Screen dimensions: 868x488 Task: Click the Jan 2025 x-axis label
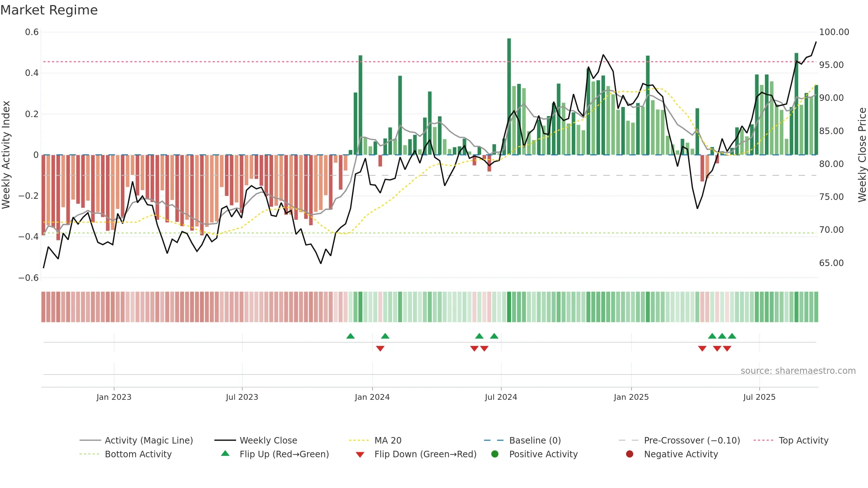click(x=631, y=397)
